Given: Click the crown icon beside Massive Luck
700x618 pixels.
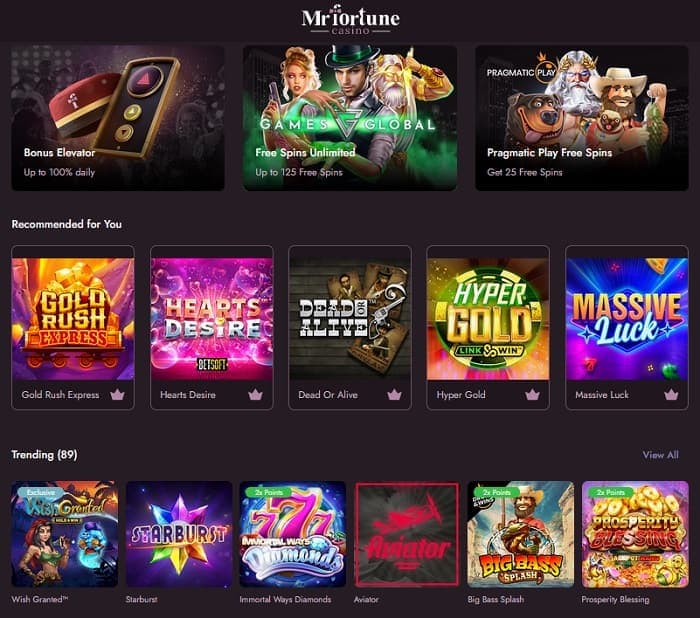Looking at the screenshot, I should tap(671, 395).
